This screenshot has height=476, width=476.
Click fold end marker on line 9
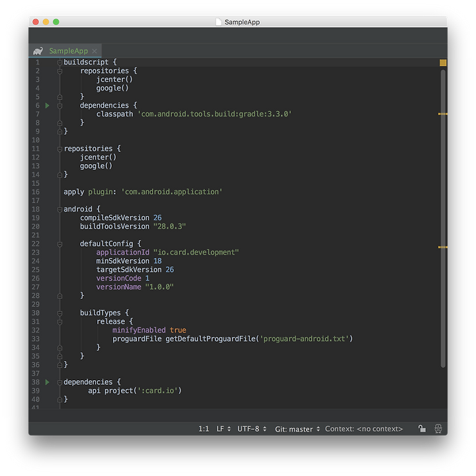[59, 132]
